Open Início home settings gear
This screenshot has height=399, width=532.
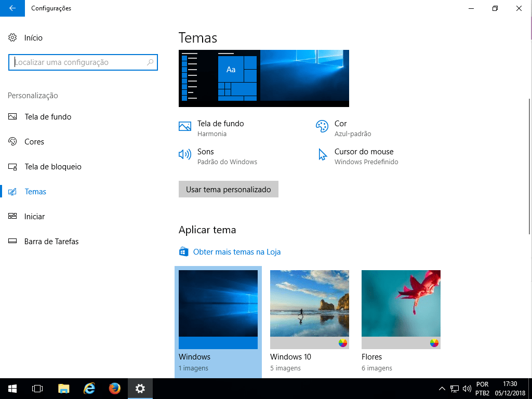13,38
